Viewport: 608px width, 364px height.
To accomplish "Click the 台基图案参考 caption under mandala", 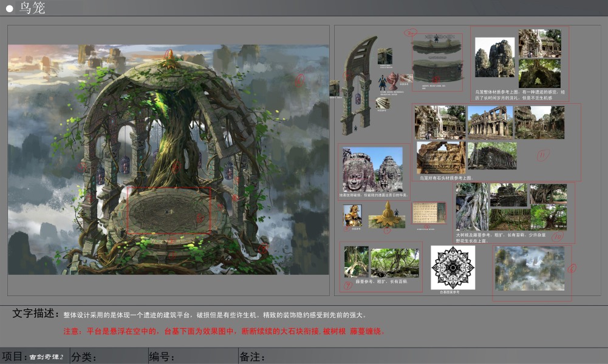I will click(450, 292).
